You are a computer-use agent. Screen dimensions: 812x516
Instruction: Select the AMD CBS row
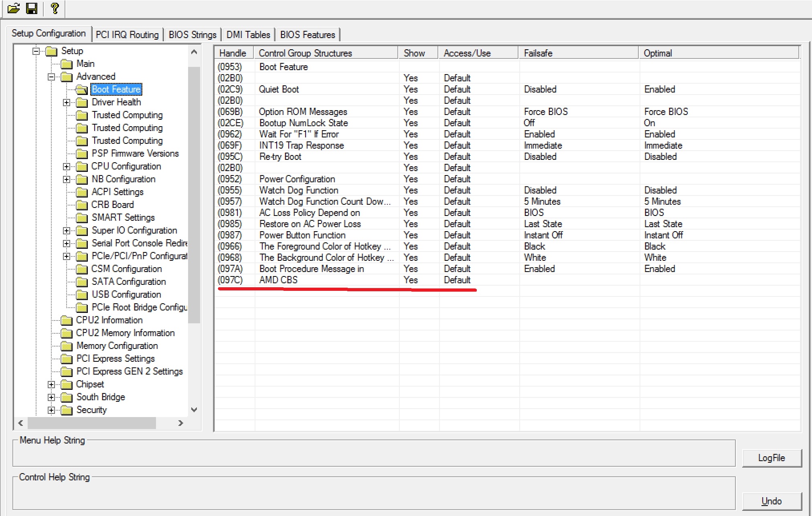[278, 280]
